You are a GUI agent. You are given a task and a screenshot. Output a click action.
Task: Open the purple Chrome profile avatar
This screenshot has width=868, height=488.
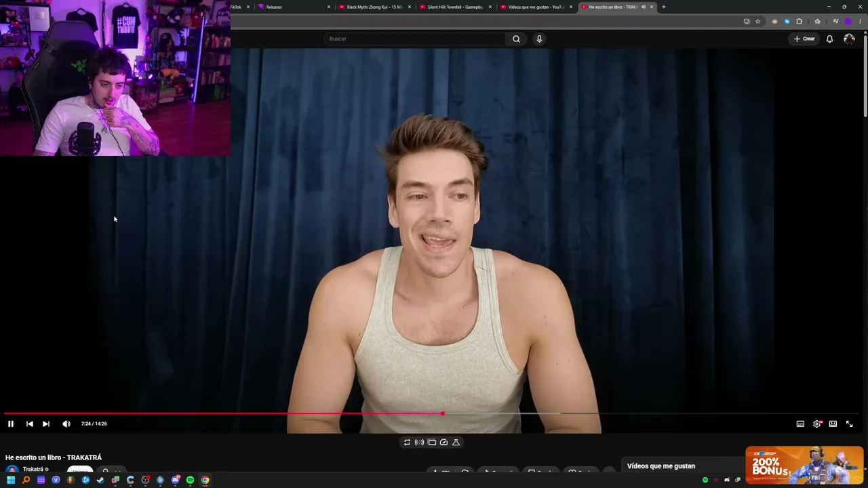[848, 21]
